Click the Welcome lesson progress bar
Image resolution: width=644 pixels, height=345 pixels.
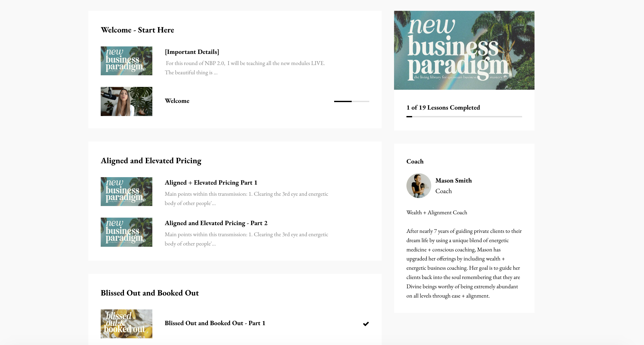click(x=352, y=101)
